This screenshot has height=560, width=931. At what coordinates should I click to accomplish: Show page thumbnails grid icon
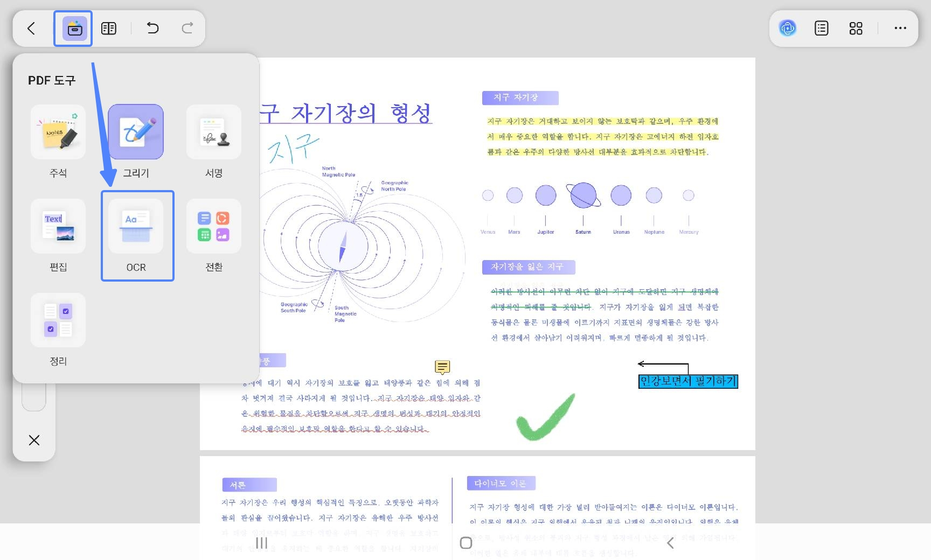pyautogui.click(x=856, y=28)
